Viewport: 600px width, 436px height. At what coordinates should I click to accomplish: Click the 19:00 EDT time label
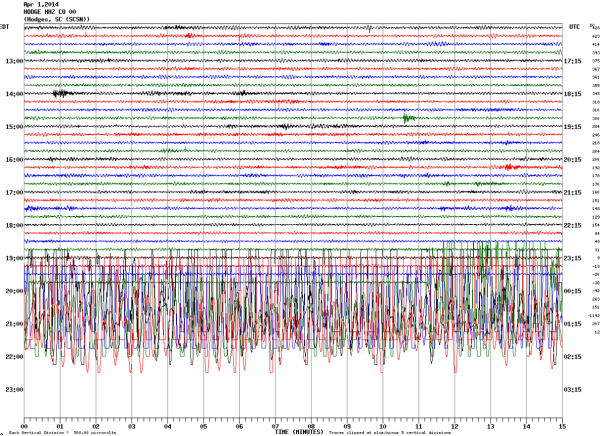point(12,259)
